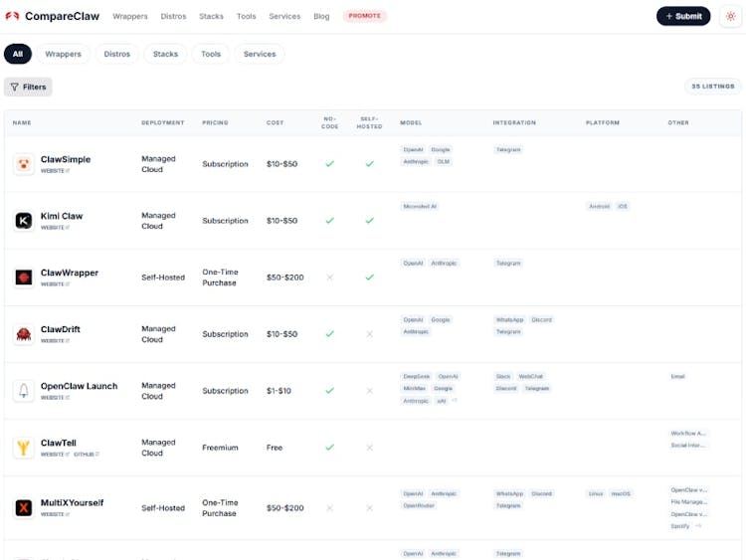Expand more Other tags for MultiXYourself
Image resolution: width=746 pixels, height=560 pixels.
tap(699, 525)
